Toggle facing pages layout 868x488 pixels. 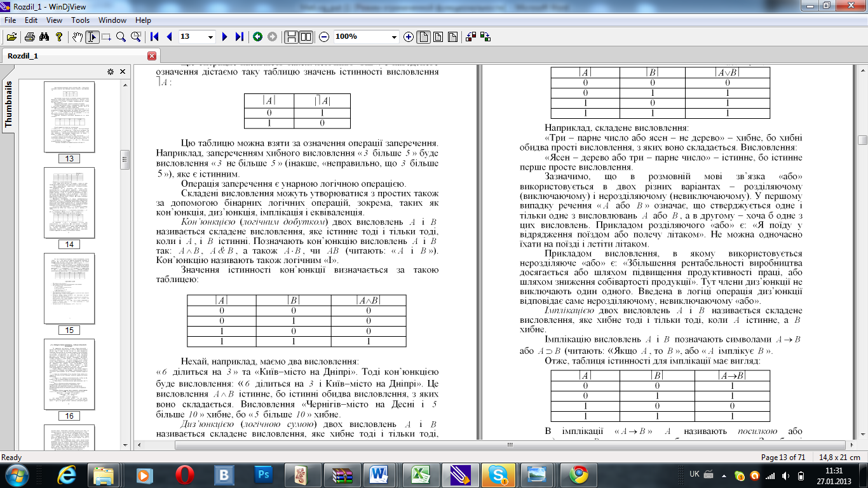click(x=306, y=37)
